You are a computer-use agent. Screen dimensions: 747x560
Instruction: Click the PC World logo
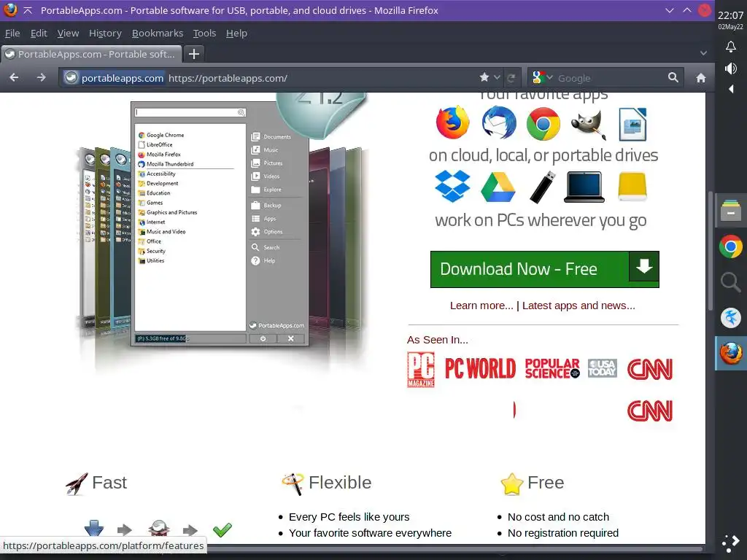point(480,368)
